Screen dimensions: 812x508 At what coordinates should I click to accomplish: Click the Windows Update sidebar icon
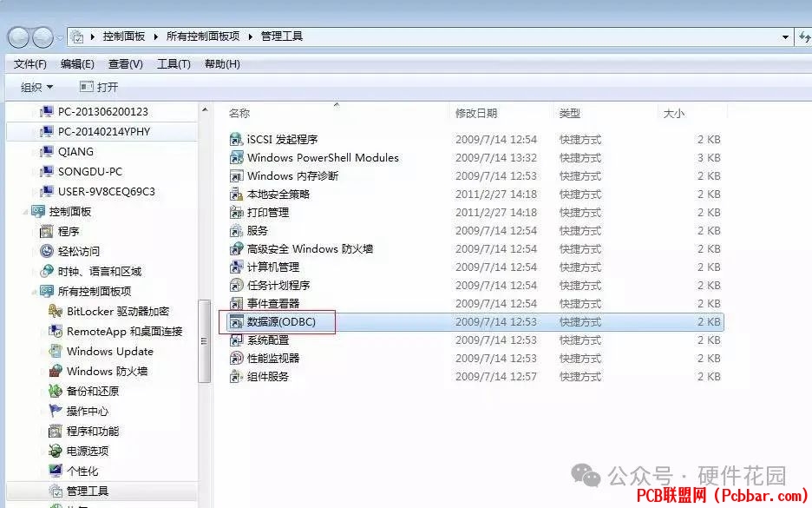[x=56, y=351]
